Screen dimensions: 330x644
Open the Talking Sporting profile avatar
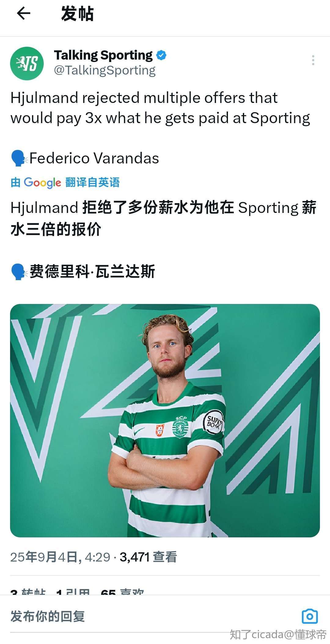(x=27, y=63)
